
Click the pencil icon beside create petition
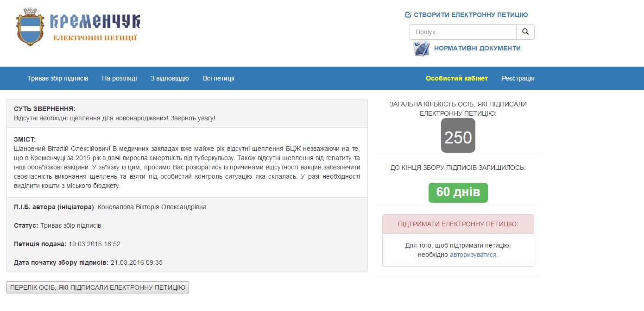click(x=408, y=15)
